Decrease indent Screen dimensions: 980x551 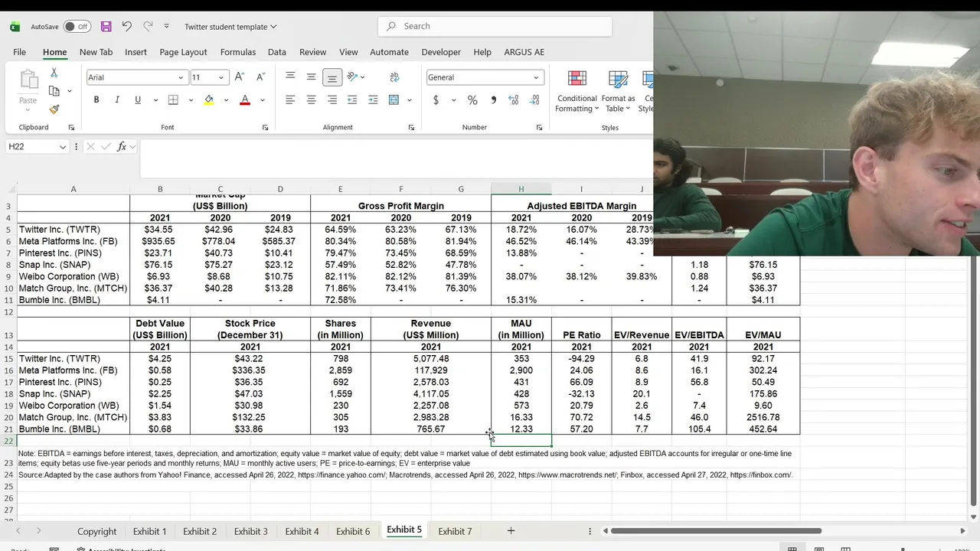point(352,100)
